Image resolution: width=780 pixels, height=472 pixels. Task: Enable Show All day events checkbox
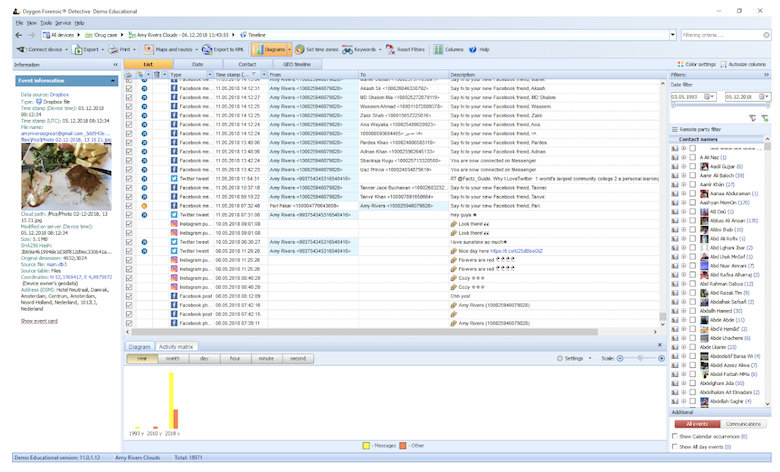pyautogui.click(x=673, y=447)
